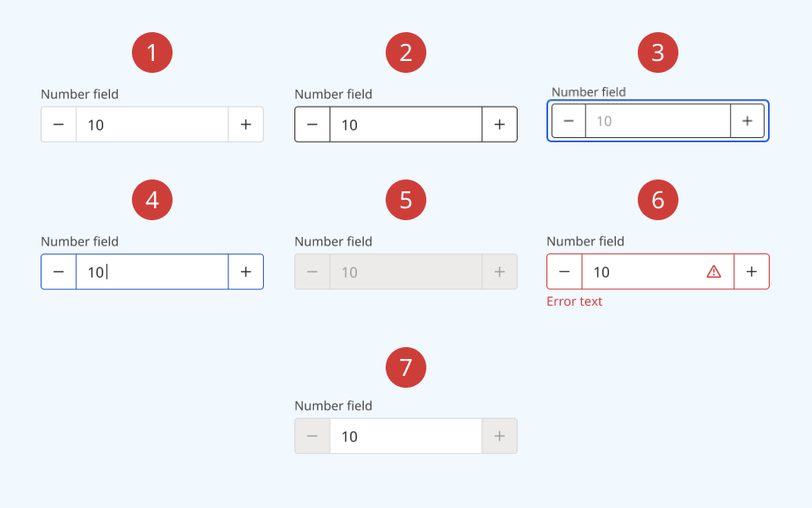Increase the value in example 2's field
Screen dimensions: 812x508
(x=500, y=124)
